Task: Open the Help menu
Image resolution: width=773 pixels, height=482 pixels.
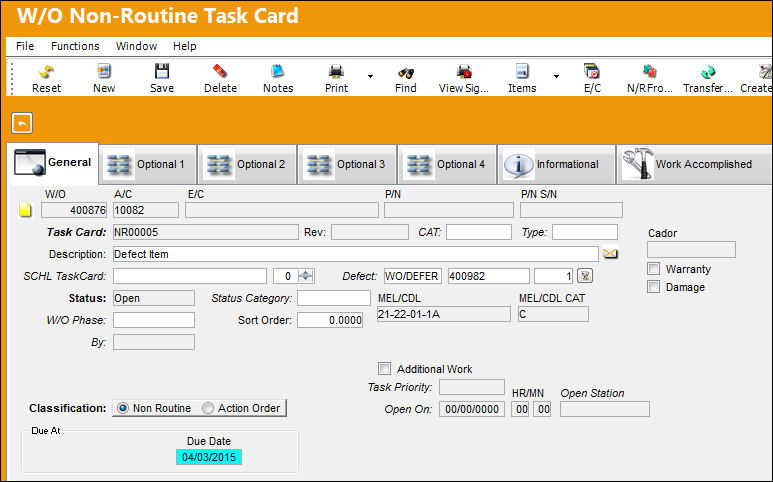Action: point(184,46)
